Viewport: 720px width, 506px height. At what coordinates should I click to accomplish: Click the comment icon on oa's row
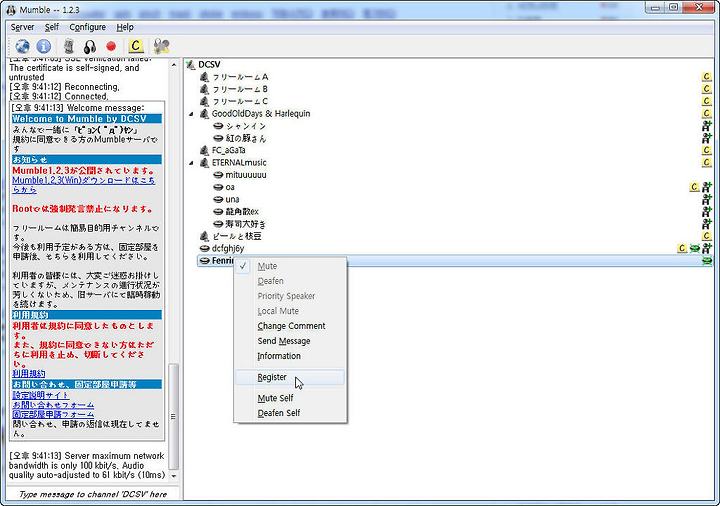[x=695, y=187]
